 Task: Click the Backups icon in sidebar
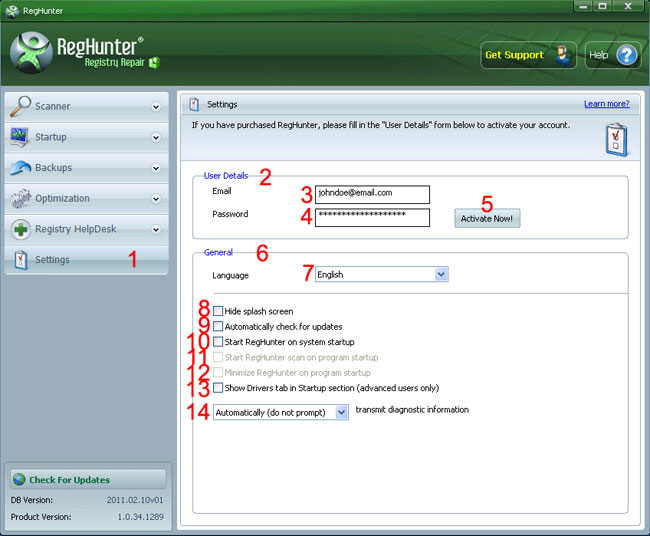pyautogui.click(x=21, y=168)
